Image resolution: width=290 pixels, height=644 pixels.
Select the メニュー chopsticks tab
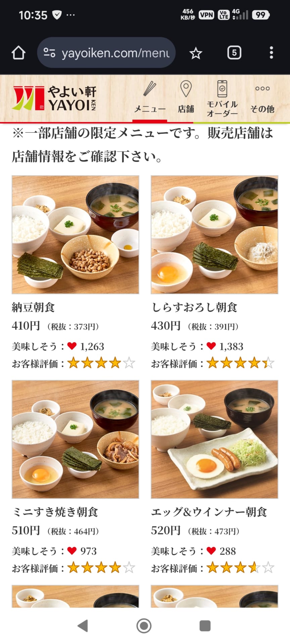tap(150, 98)
